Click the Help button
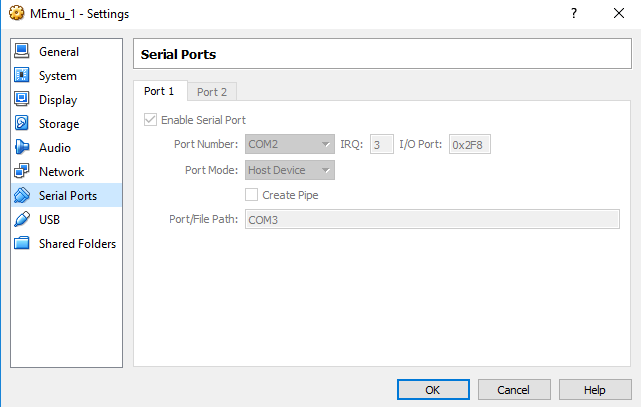The height and width of the screenshot is (407, 641). (595, 389)
